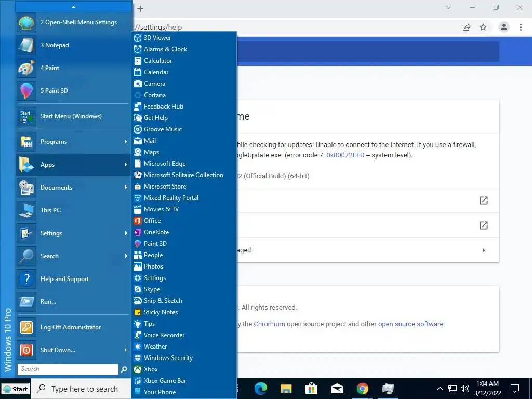The width and height of the screenshot is (532, 399).
Task: Open This PC menu entry
Action: (x=73, y=210)
